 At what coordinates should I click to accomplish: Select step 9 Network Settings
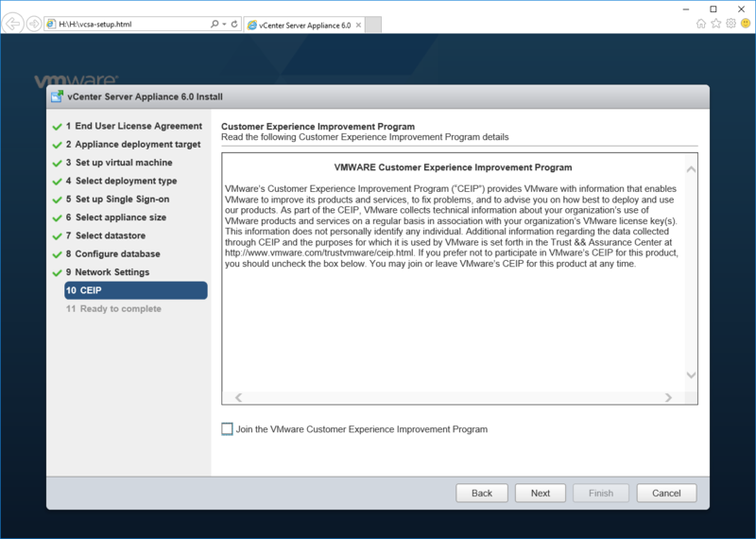coord(108,272)
